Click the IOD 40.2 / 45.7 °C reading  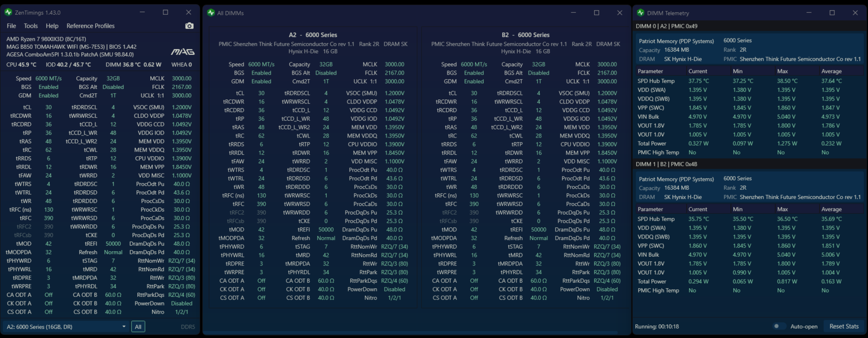68,65
